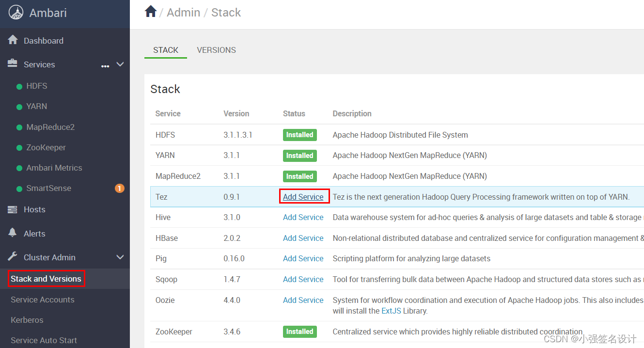Open the MapReduce2 service in sidebar

(50, 127)
